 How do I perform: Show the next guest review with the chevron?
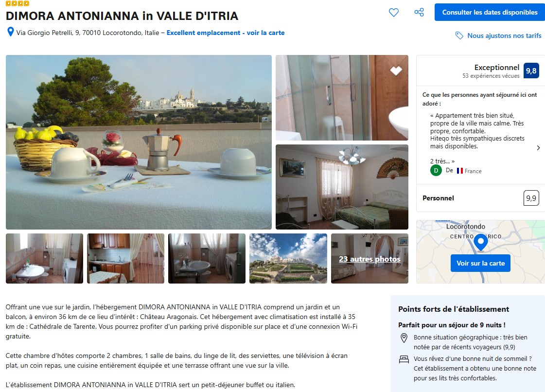tap(538, 148)
